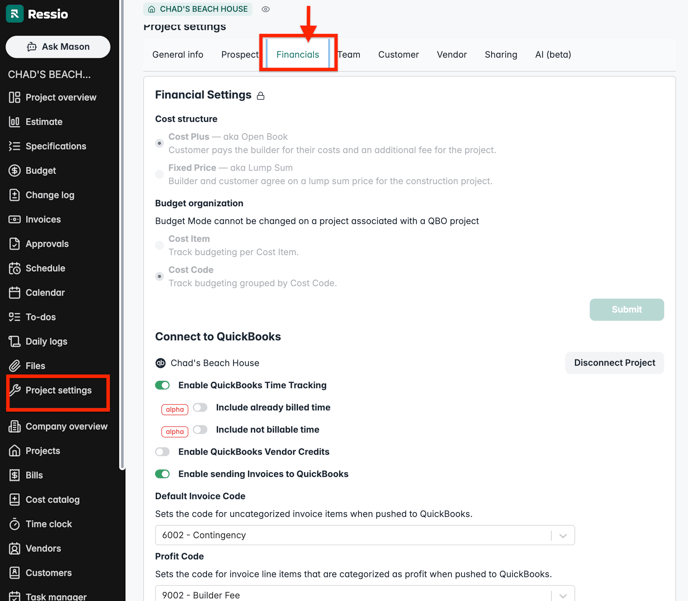
Task: Switch to the General info tab
Action: (178, 55)
